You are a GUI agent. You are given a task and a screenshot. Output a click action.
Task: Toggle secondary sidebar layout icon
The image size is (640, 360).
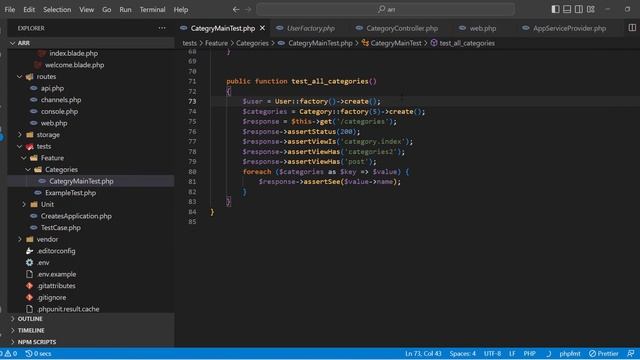pos(579,9)
